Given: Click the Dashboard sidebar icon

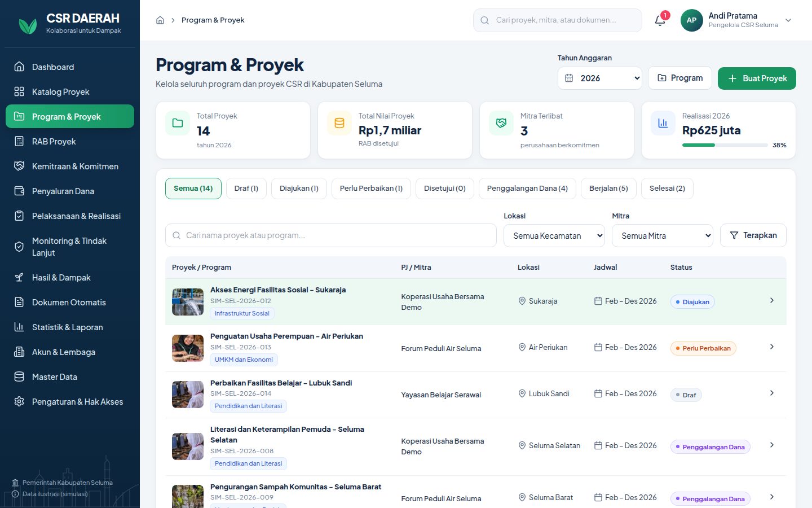Looking at the screenshot, I should (x=19, y=67).
